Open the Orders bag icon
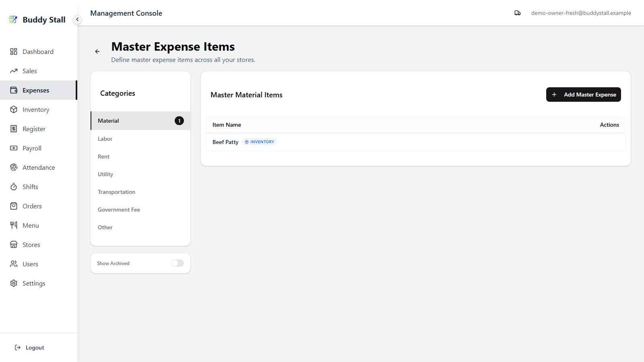 (x=14, y=206)
